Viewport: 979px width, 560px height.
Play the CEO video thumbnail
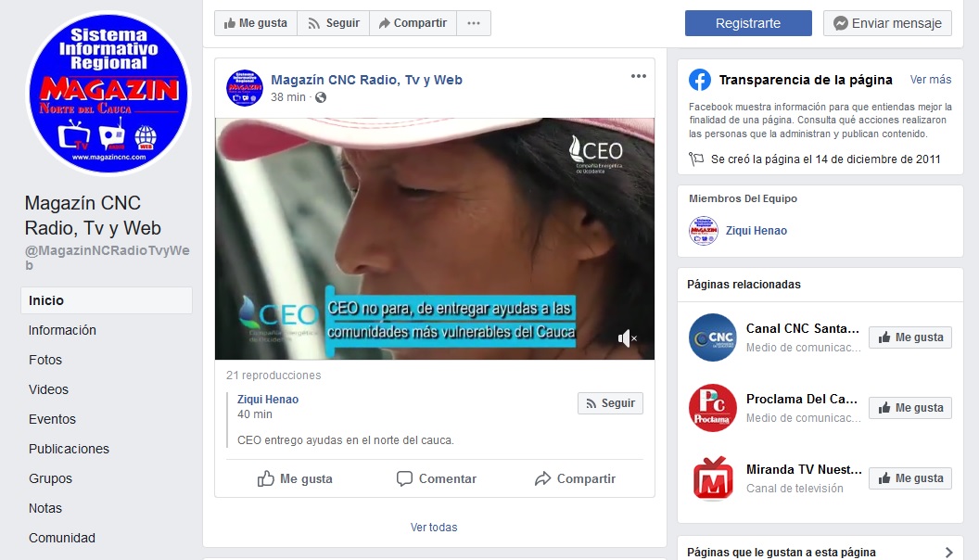click(435, 238)
